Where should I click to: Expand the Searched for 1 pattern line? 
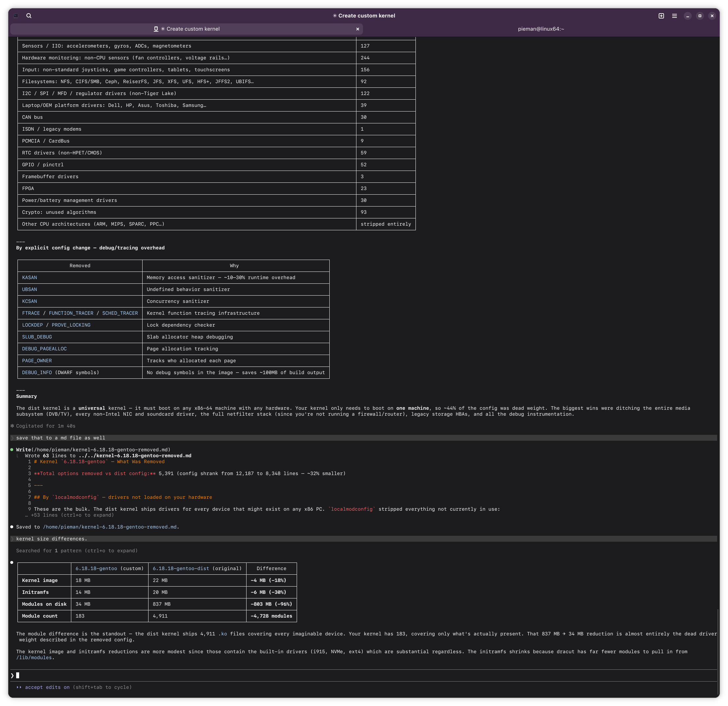click(77, 551)
